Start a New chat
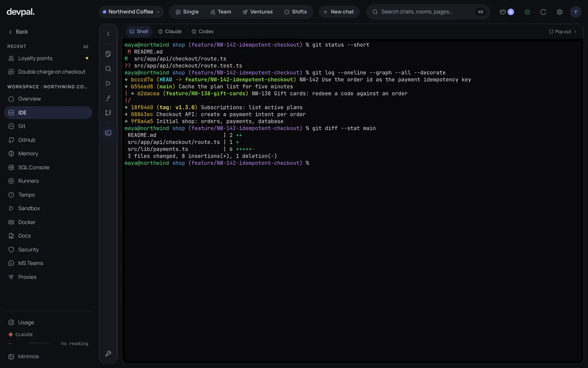The height and width of the screenshot is (368, 588). [x=339, y=12]
